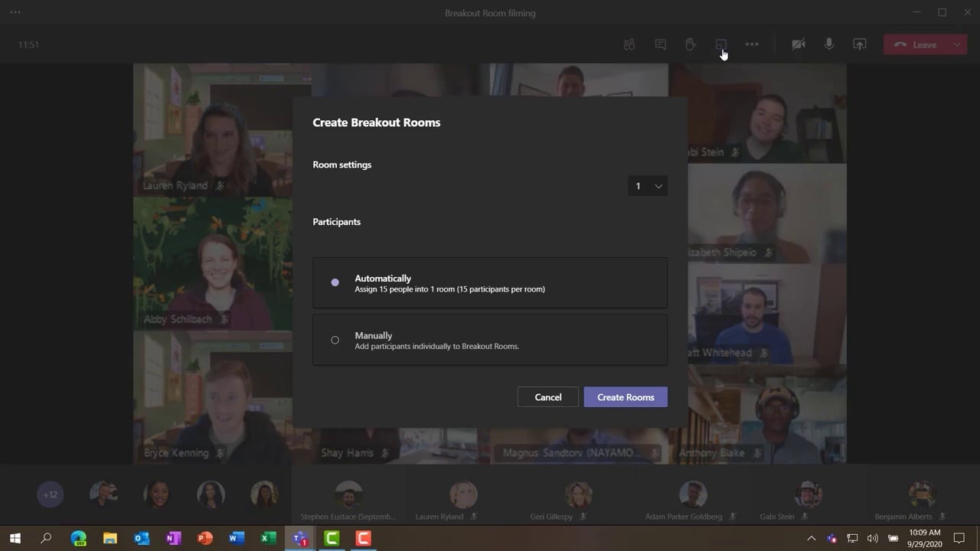This screenshot has height=551, width=980.
Task: Launch Camtasia from the taskbar
Action: (332, 538)
